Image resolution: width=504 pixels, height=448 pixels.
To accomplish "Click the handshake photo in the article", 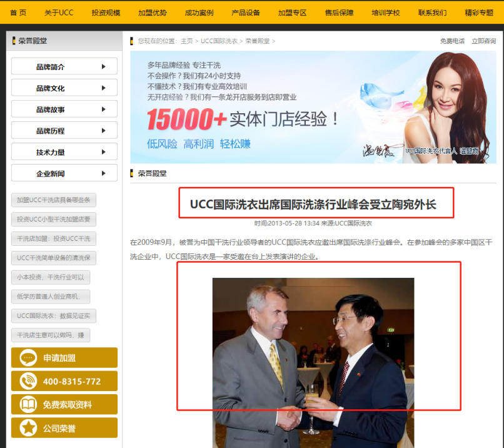I will (313, 363).
